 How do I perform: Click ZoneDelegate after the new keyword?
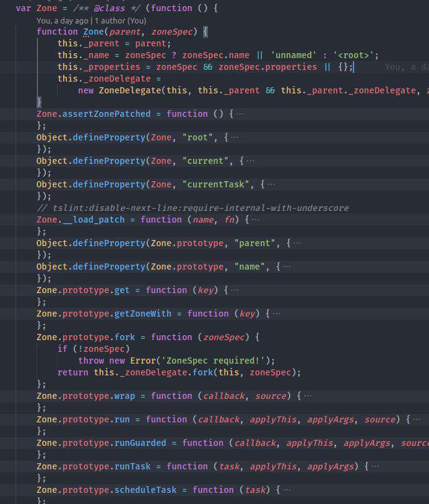point(130,90)
